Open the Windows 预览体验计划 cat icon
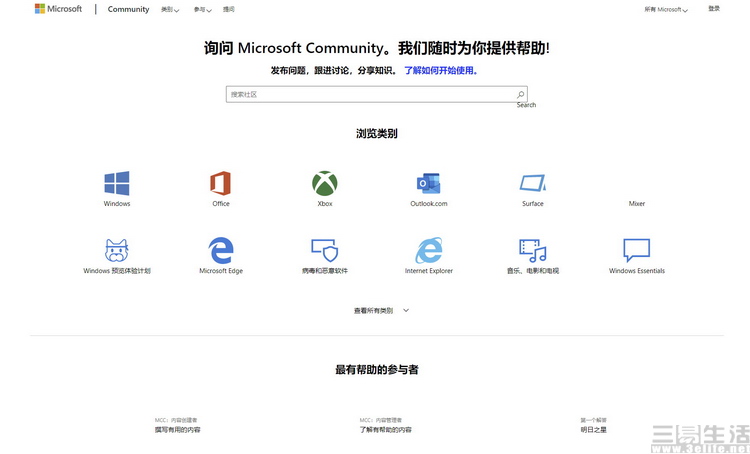The image size is (750, 454). pyautogui.click(x=117, y=250)
